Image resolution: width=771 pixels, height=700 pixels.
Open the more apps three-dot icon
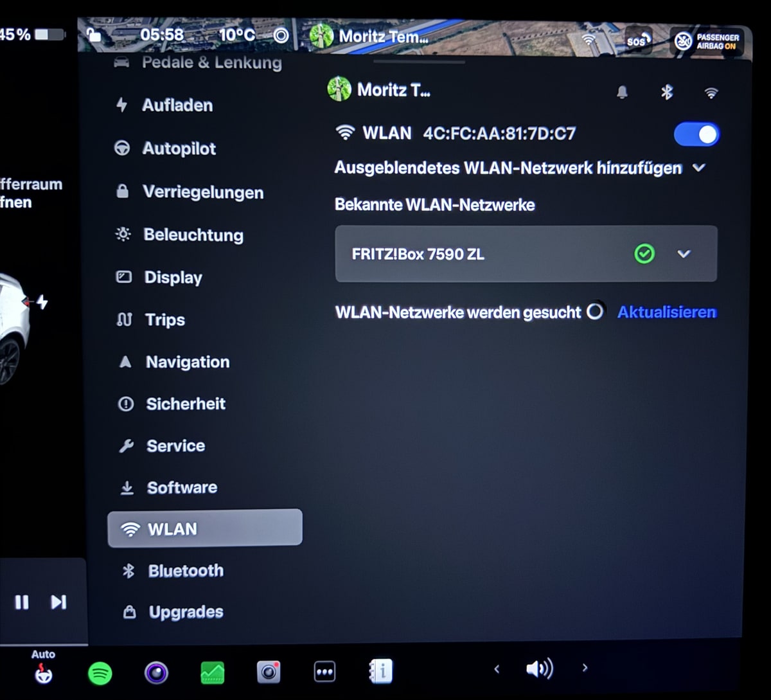(x=324, y=672)
